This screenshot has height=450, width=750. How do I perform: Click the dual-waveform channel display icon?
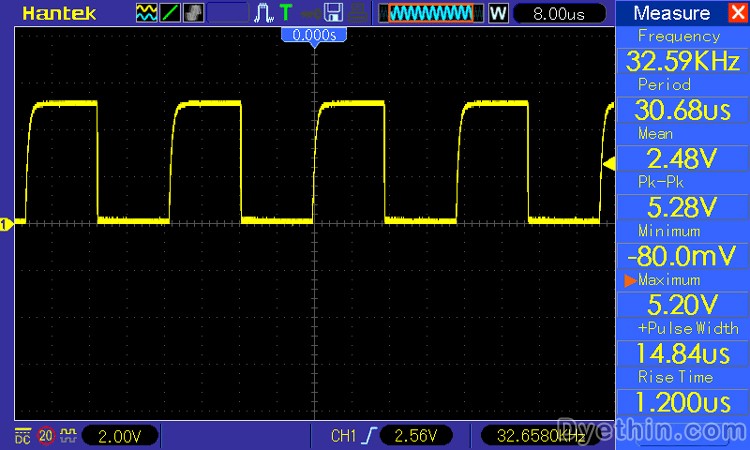146,13
